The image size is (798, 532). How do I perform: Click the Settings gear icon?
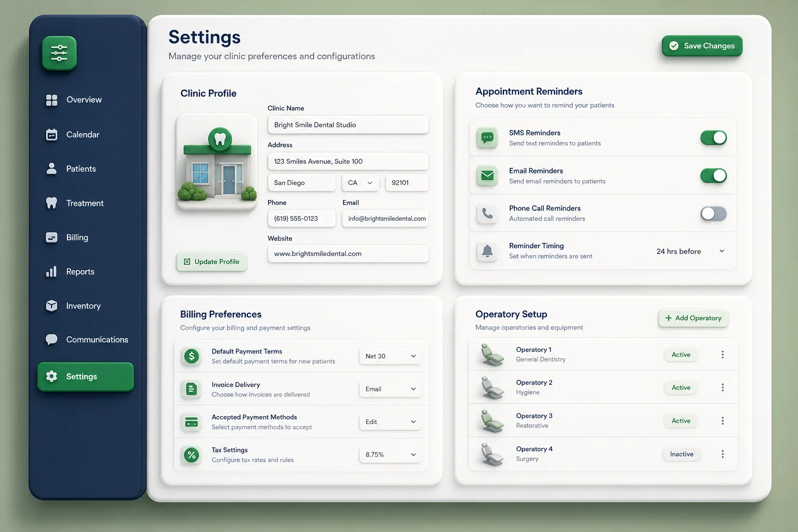(x=51, y=376)
